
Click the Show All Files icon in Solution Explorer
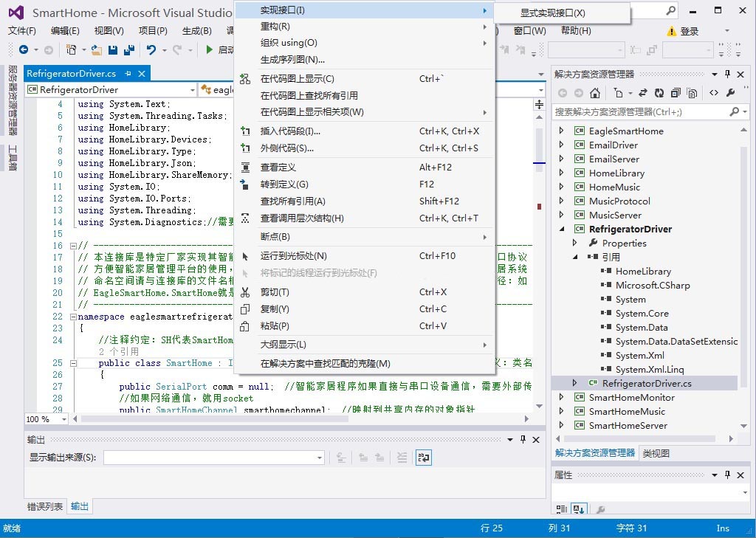coord(693,92)
